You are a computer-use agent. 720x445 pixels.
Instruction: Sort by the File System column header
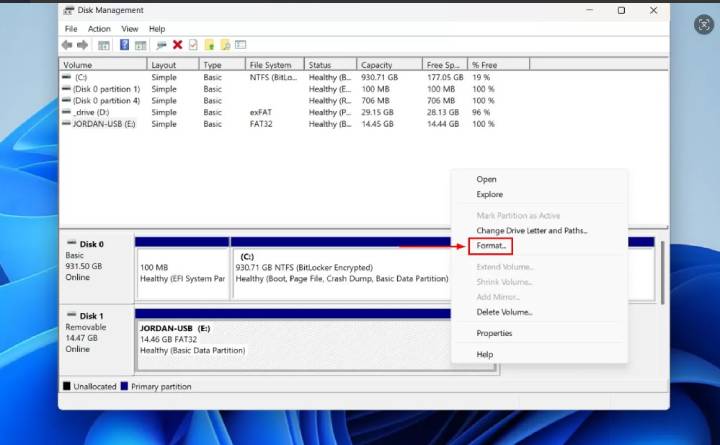(275, 65)
